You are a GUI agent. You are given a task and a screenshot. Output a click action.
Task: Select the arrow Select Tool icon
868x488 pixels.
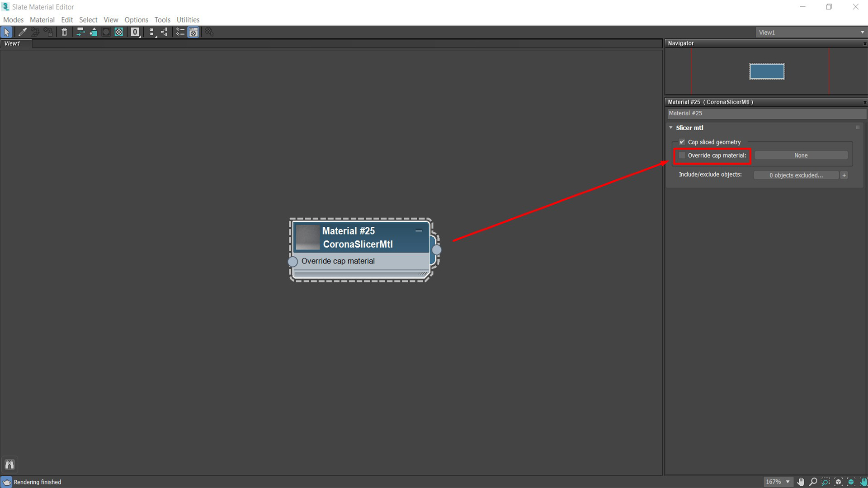tap(7, 32)
